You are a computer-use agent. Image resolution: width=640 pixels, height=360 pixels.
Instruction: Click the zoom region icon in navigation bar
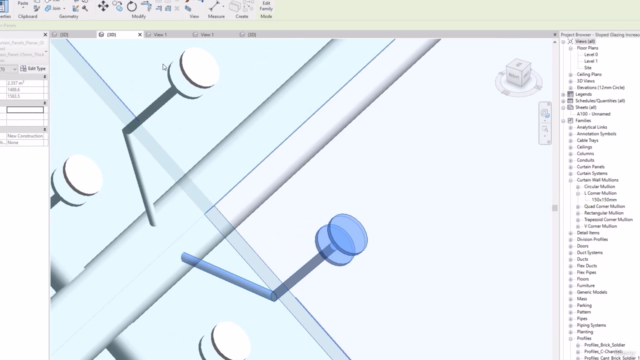tap(545, 129)
